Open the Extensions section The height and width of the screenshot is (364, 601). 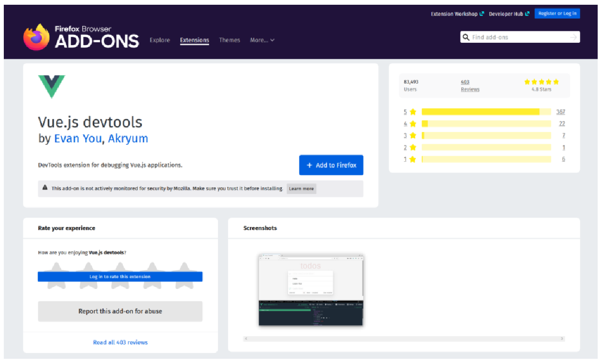coord(194,40)
